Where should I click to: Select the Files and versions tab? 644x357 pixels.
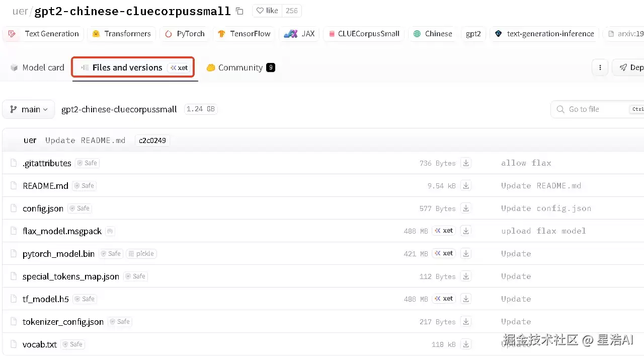tap(133, 67)
